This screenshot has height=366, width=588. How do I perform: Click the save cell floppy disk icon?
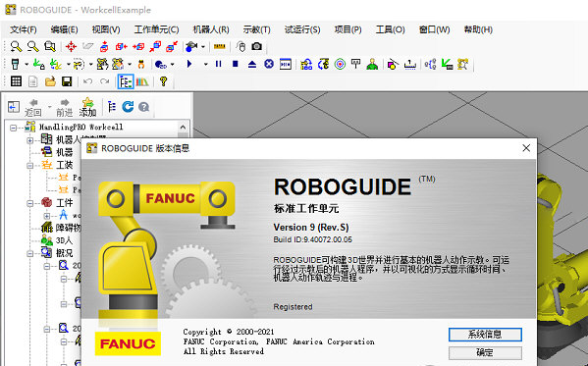point(67,81)
